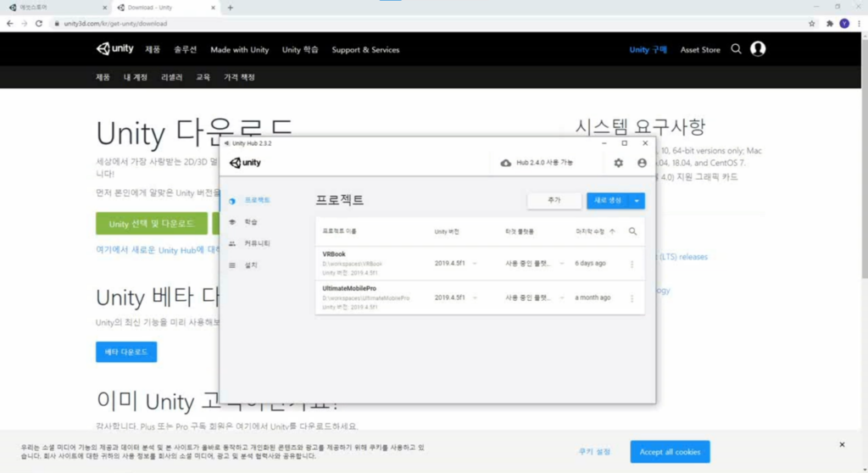Go back in the browser
868x473 pixels.
coord(9,24)
